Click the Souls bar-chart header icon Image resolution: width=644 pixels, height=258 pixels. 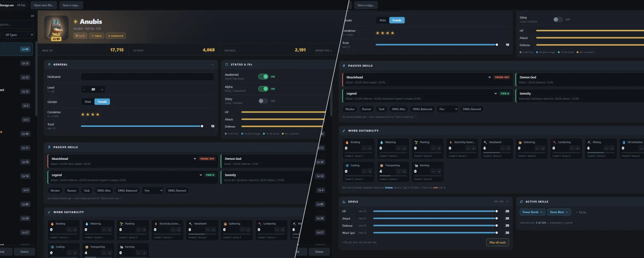click(344, 202)
